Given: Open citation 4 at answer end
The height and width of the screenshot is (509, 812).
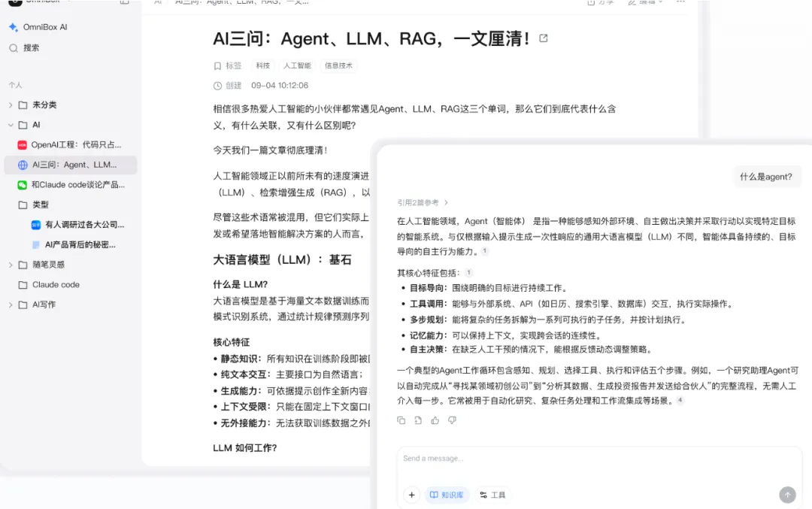Looking at the screenshot, I should 680,400.
